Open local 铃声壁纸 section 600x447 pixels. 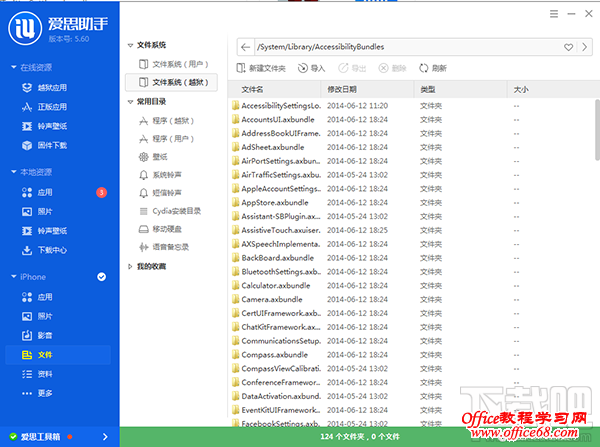(44, 231)
